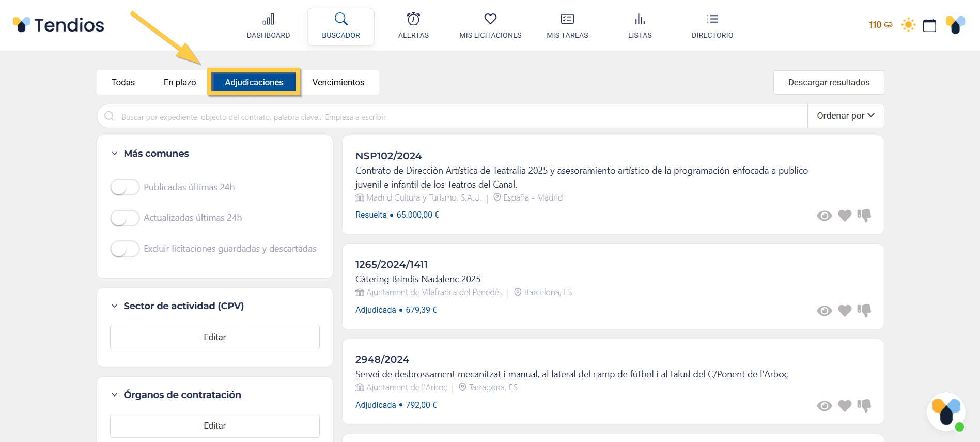Screen dimensions: 980x442
Task: Discard tender 1265/2024/1411 with thumbs-down icon
Action: pyautogui.click(x=864, y=310)
